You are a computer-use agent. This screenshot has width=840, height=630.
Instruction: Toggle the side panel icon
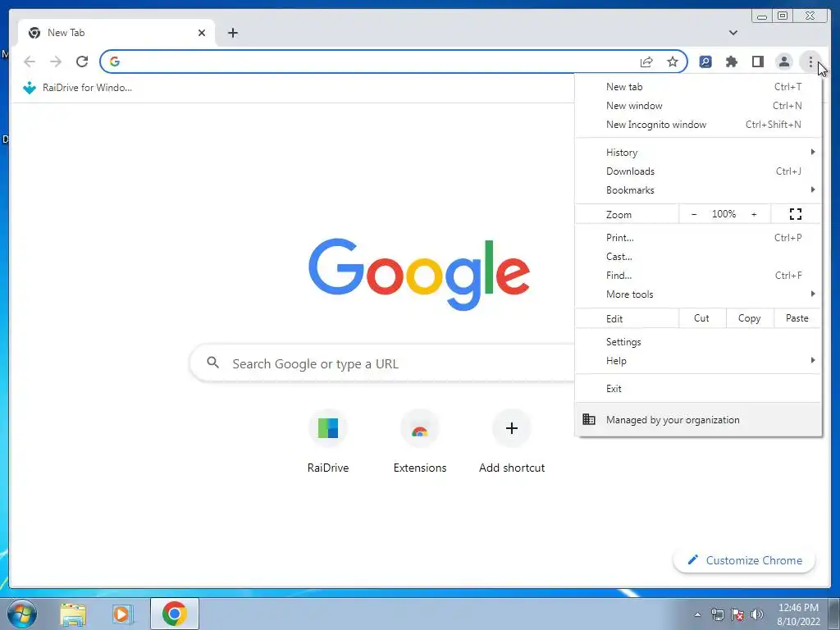tap(757, 62)
